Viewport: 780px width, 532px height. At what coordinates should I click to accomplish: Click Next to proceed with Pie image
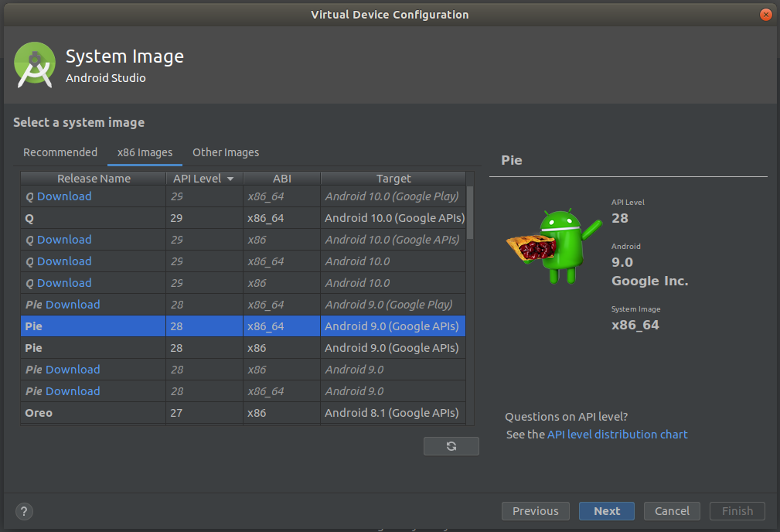click(606, 511)
